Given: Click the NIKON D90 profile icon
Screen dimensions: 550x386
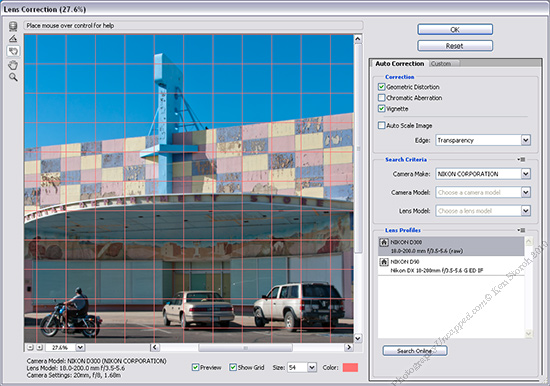Looking at the screenshot, I should [x=384, y=262].
